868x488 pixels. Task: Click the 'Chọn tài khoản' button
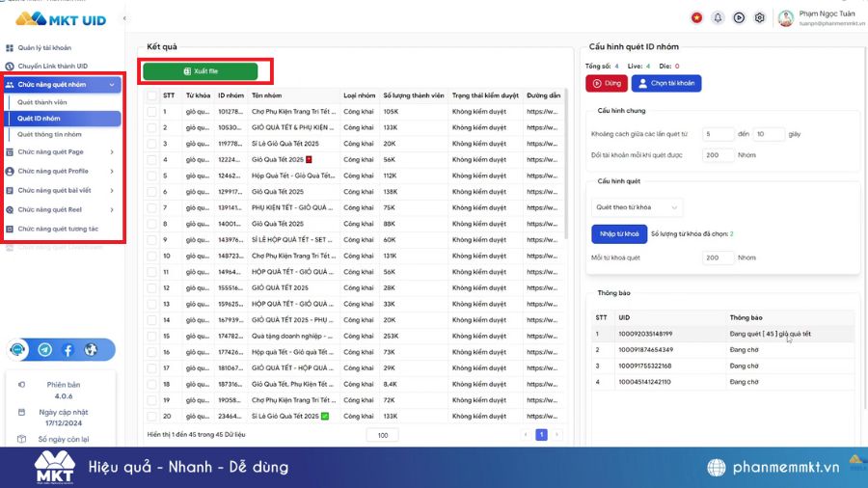(666, 84)
